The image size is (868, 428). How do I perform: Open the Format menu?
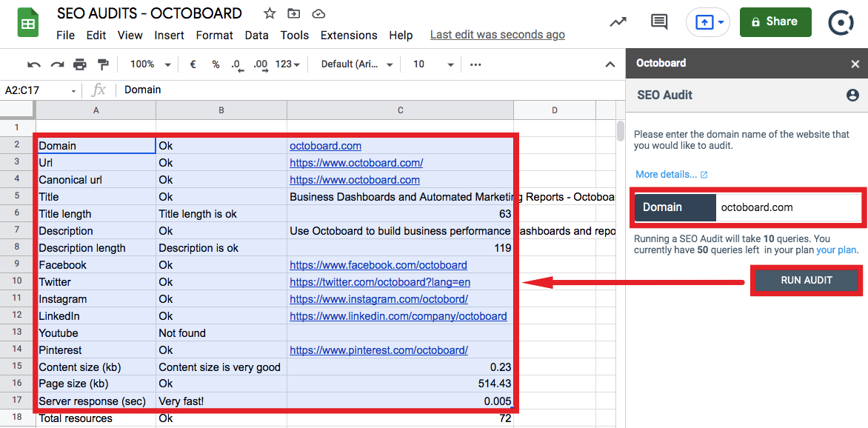tap(215, 36)
